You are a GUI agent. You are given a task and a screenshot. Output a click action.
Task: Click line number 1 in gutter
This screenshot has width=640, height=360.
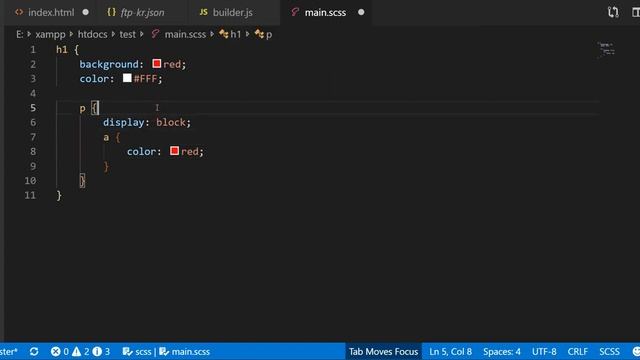pos(33,50)
